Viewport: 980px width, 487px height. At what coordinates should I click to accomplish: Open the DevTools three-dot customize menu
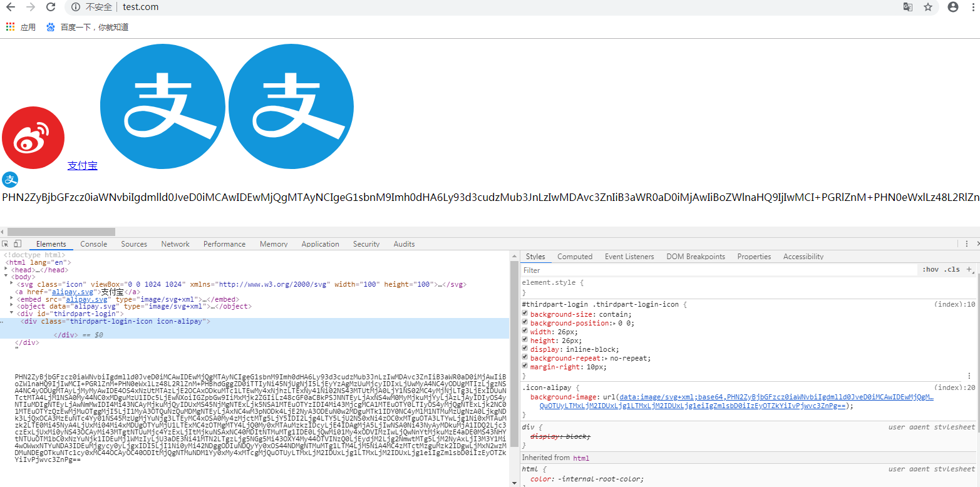pyautogui.click(x=966, y=243)
